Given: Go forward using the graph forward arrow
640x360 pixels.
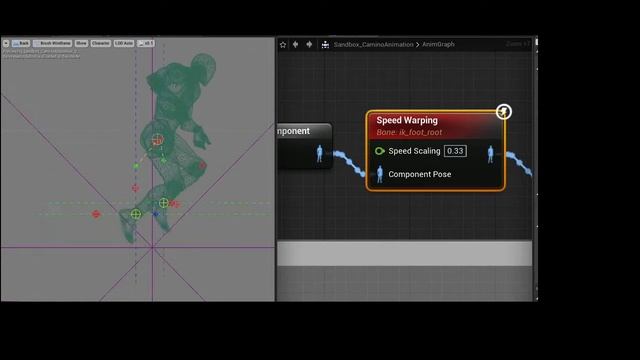Looking at the screenshot, I should (x=309, y=44).
